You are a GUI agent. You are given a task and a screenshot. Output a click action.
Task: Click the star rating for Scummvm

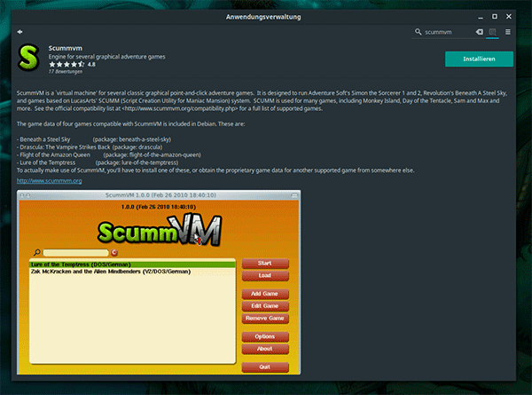pyautogui.click(x=66, y=65)
